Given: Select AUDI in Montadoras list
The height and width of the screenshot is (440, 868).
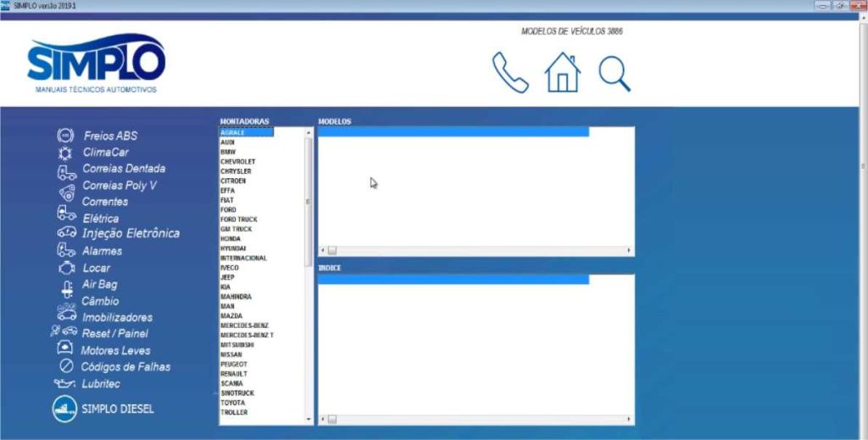Looking at the screenshot, I should pyautogui.click(x=227, y=142).
